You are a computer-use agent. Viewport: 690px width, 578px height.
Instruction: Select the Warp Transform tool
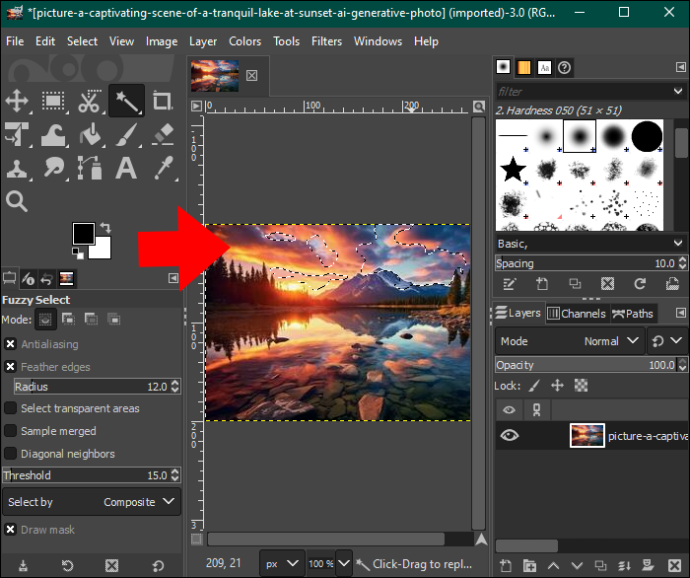pyautogui.click(x=53, y=135)
